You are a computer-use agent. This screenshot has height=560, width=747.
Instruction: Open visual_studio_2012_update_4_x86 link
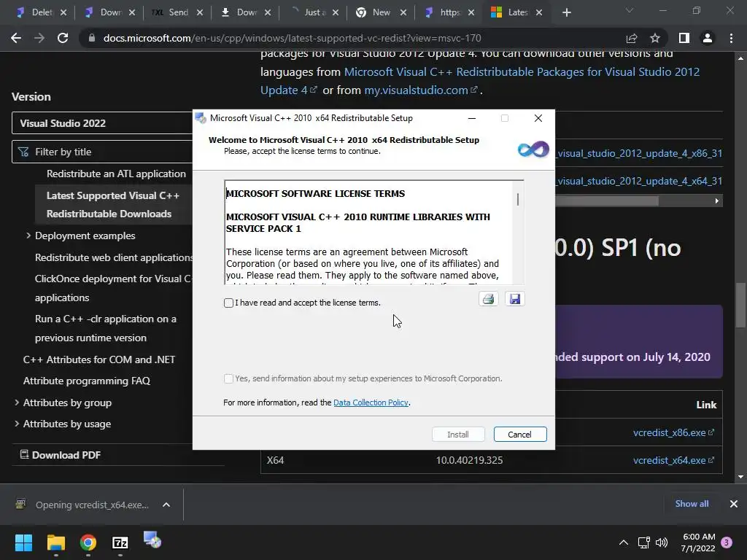pos(639,153)
